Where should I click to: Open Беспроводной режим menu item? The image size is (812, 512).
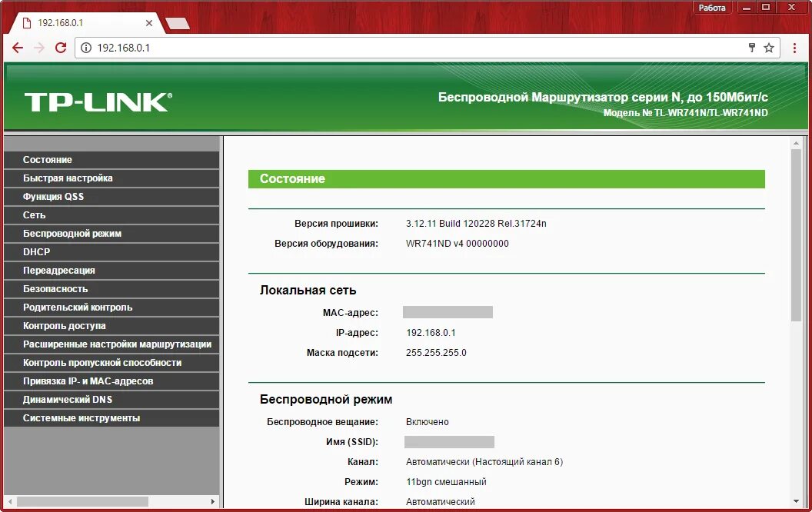tap(111, 234)
